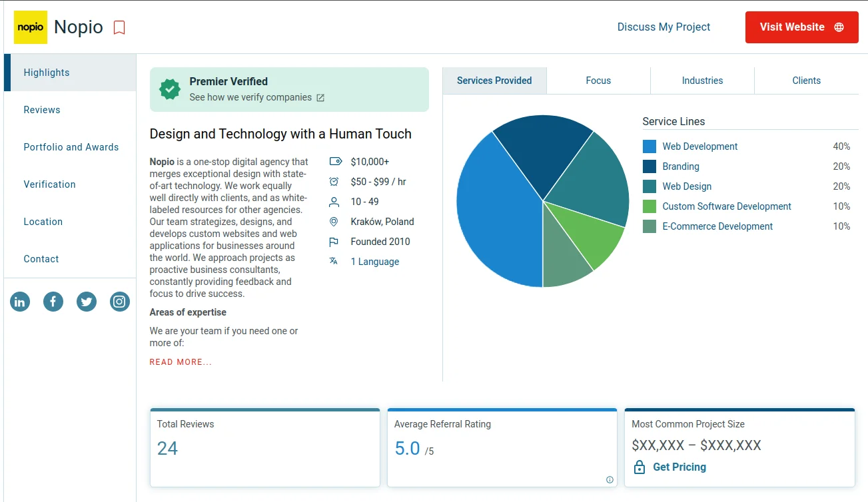Open the Clients tab
This screenshot has height=502, width=868.
coord(807,81)
